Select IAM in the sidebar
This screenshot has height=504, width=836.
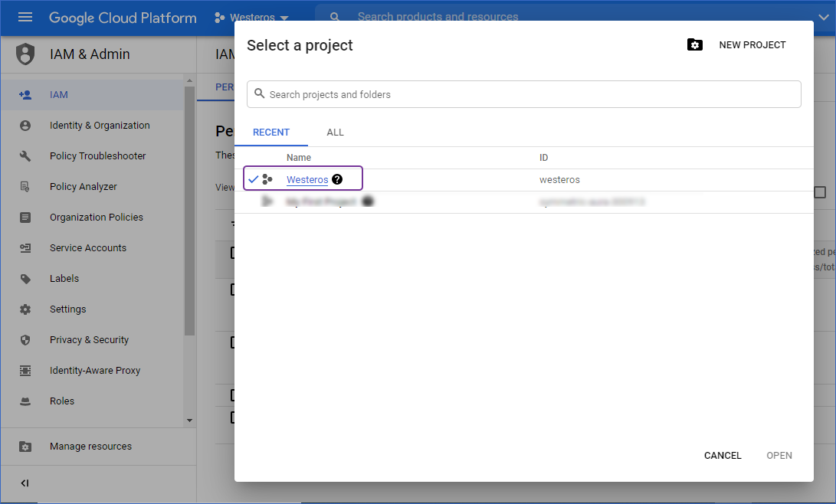tap(92, 95)
